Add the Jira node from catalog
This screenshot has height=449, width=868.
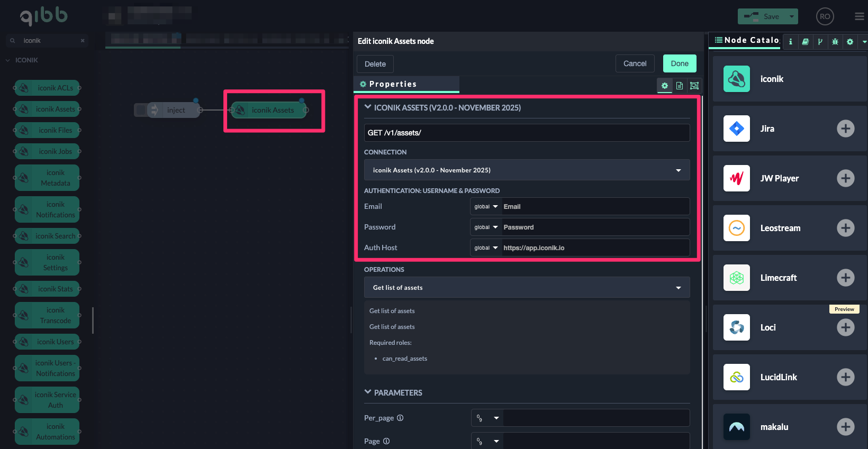[845, 129]
